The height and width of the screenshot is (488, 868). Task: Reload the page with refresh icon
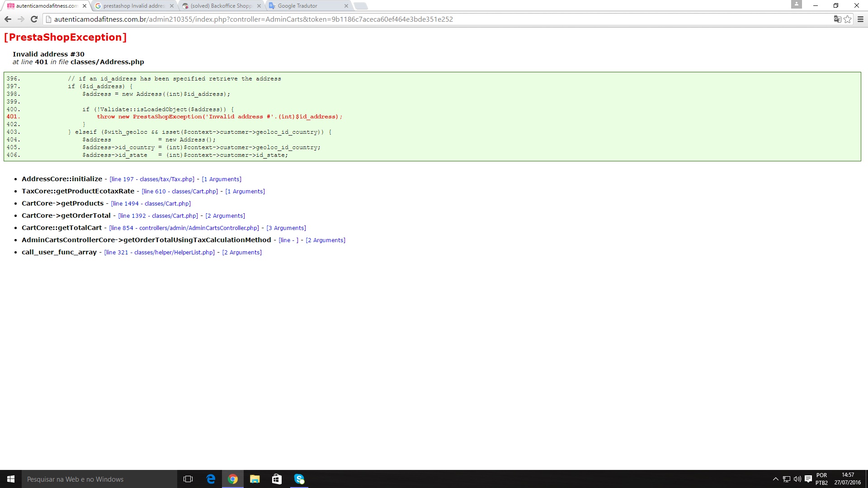pyautogui.click(x=34, y=19)
